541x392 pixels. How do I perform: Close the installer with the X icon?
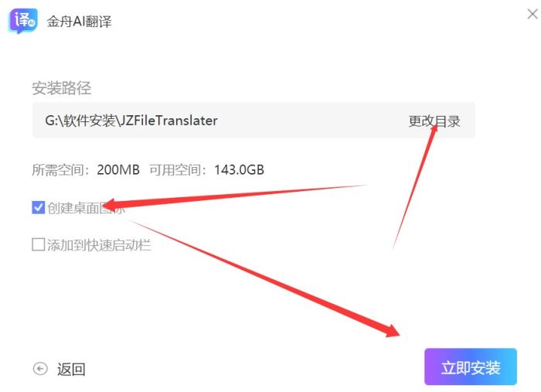click(532, 14)
